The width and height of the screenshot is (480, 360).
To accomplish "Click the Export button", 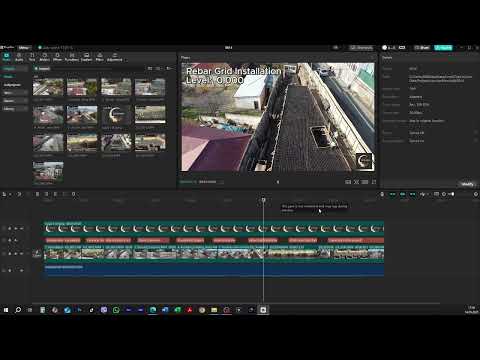I will coord(443,48).
